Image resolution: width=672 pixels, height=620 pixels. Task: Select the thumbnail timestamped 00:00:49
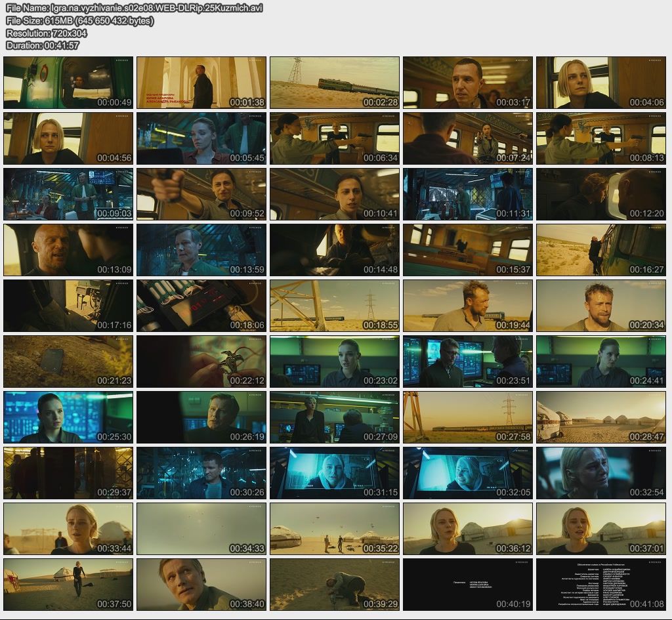[x=68, y=83]
